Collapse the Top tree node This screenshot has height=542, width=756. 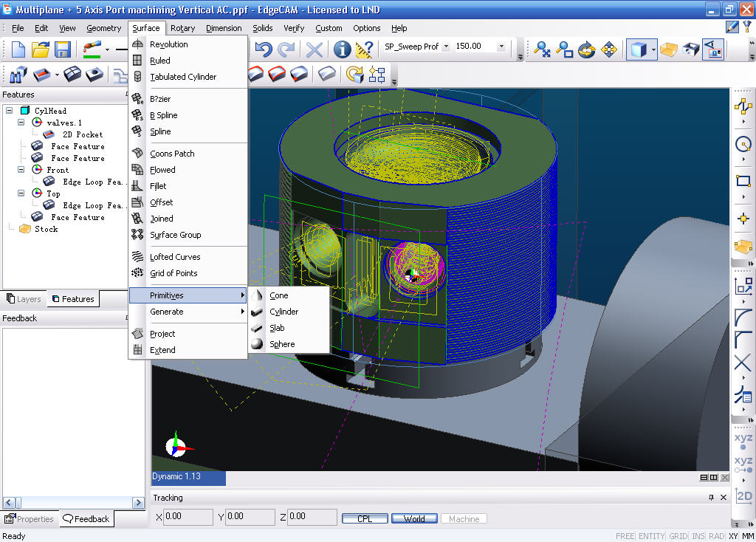pyautogui.click(x=21, y=193)
